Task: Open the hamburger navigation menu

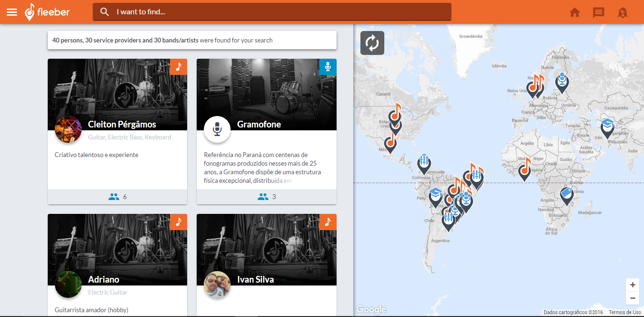Action: [12, 12]
